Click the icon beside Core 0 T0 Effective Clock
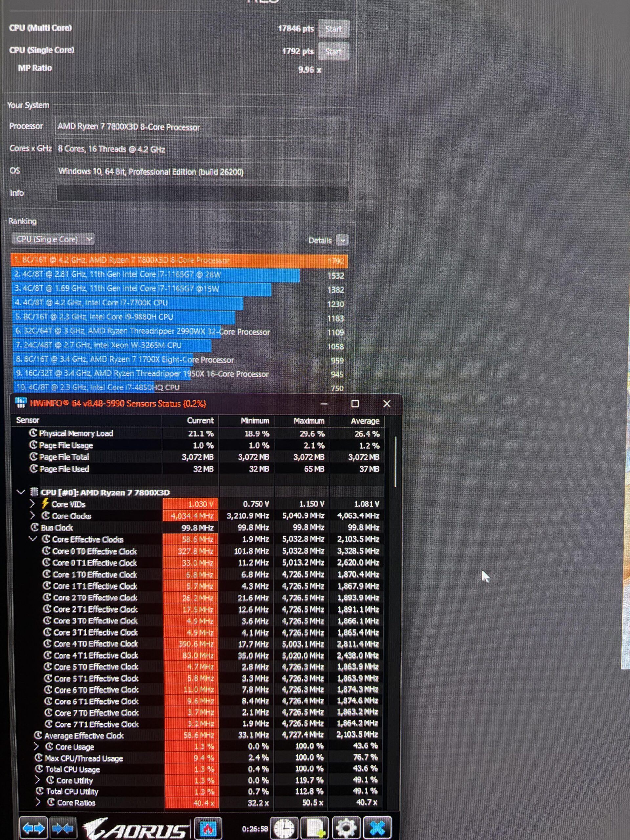Screen dimensions: 630x840 click(x=46, y=551)
